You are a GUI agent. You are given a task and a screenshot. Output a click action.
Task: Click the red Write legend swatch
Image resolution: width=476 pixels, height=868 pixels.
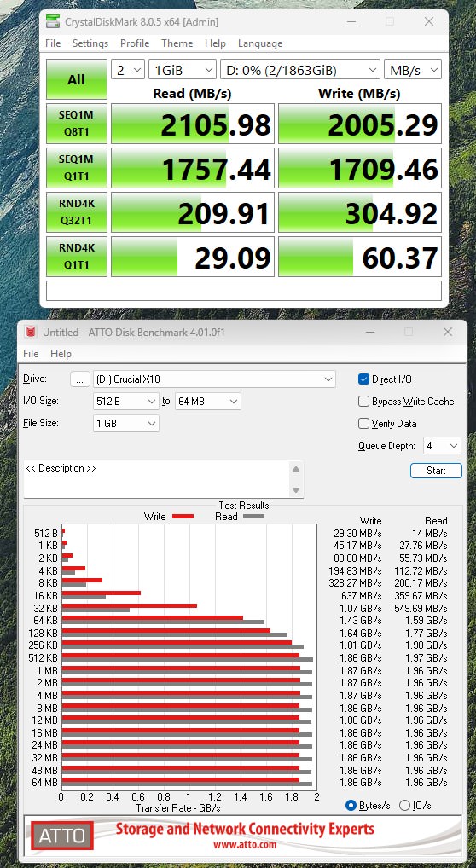[x=183, y=517]
